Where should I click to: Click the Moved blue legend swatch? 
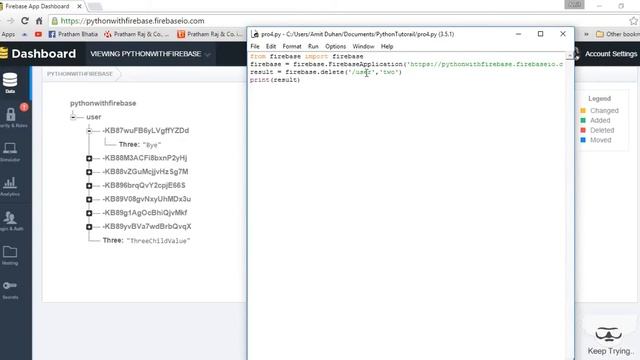(x=583, y=140)
